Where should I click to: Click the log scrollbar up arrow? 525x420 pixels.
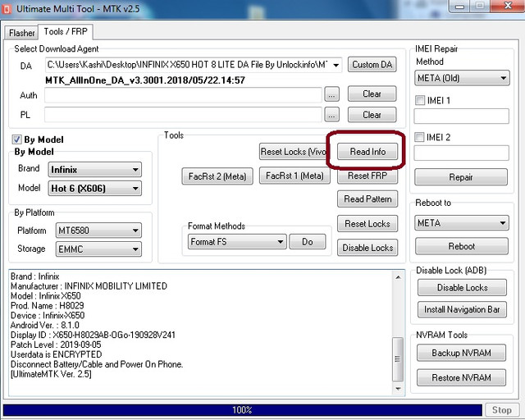(x=398, y=277)
